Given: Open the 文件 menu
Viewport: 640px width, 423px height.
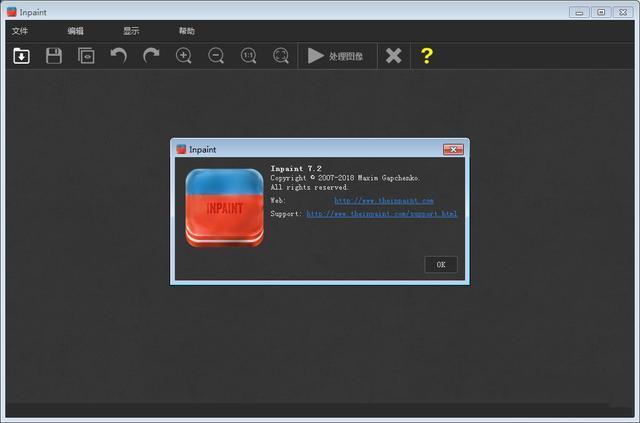Looking at the screenshot, I should (20, 31).
